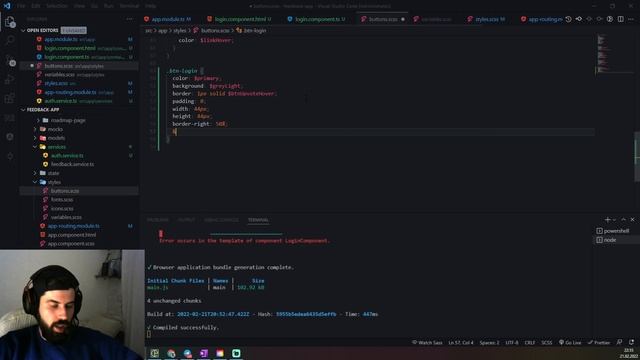Open Source Control view in the activity bar
The width and height of the screenshot is (640, 360).
[x=10, y=60]
